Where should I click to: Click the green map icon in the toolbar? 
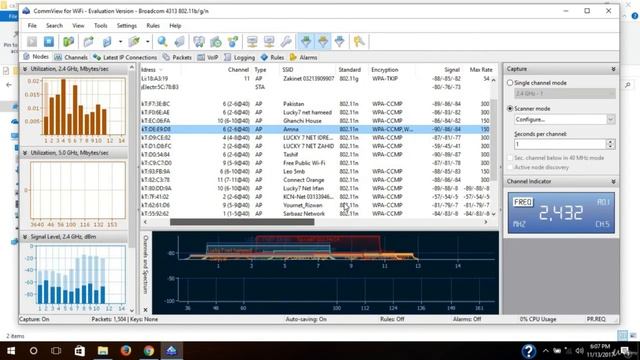[69, 41]
